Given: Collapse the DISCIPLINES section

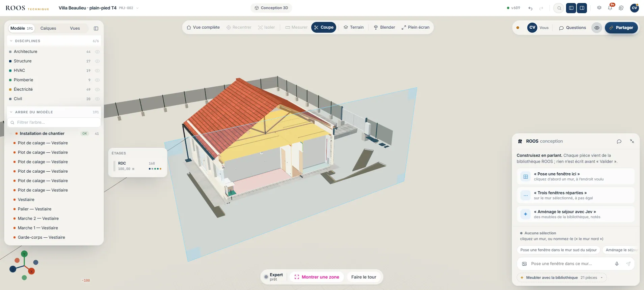Looking at the screenshot, I should [x=11, y=41].
